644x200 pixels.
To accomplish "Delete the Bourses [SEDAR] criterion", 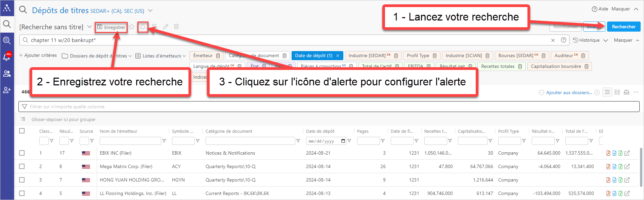I will pyautogui.click(x=544, y=56).
